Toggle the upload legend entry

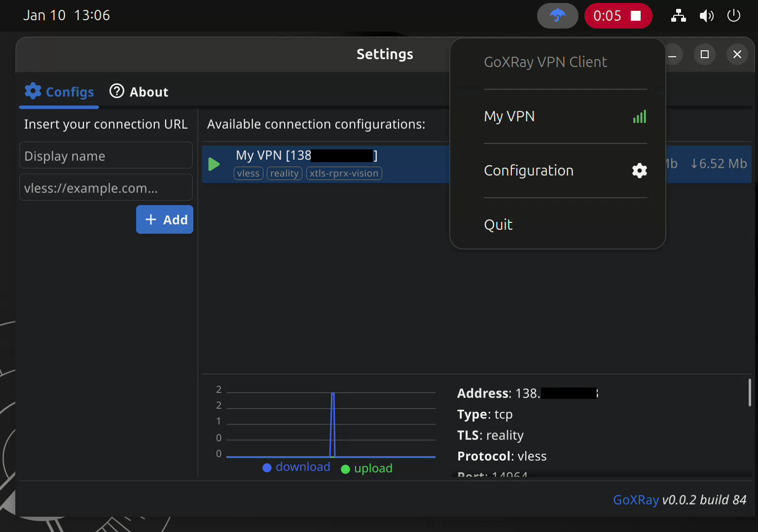coord(367,468)
